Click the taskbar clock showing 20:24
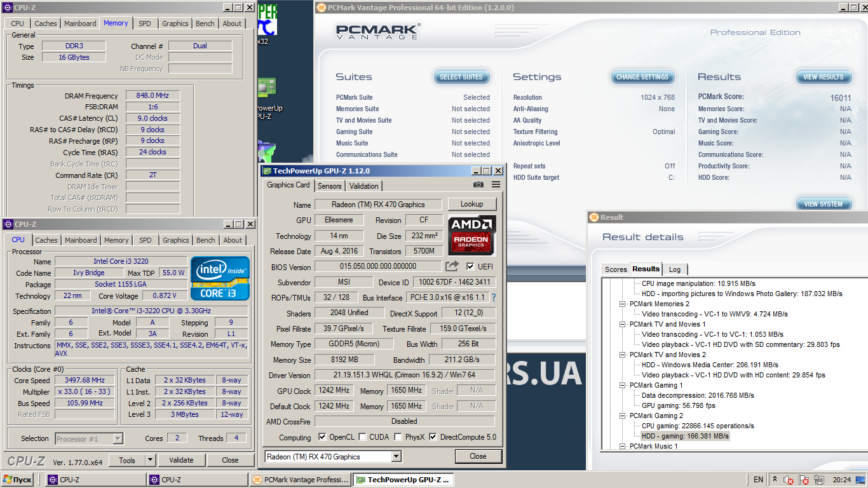868x488 pixels. (841, 480)
